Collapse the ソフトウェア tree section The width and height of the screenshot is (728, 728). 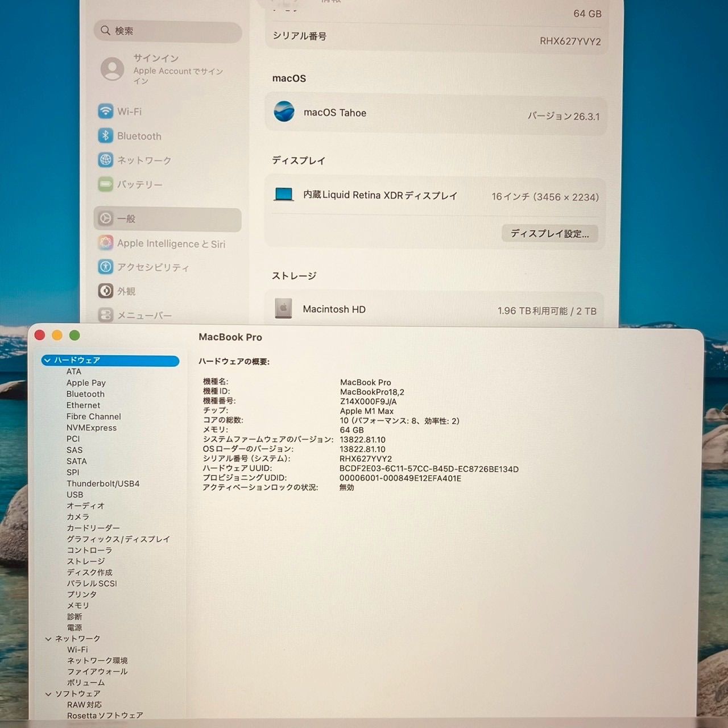(x=48, y=694)
